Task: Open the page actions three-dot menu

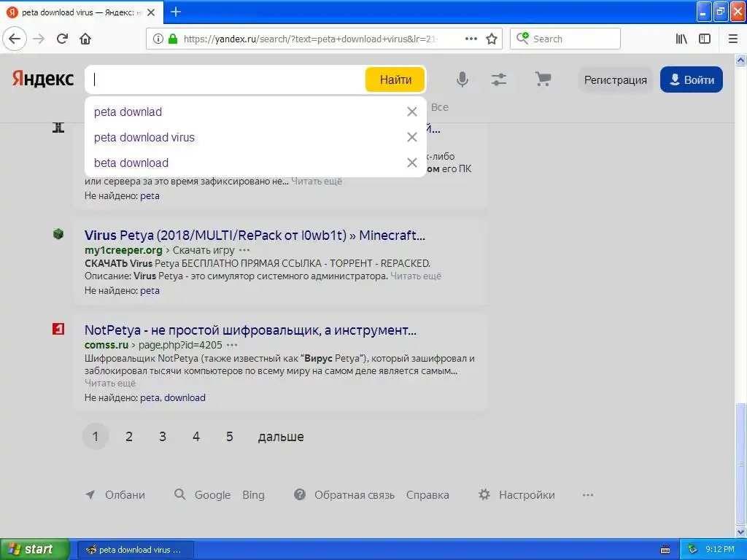Action: click(x=471, y=39)
